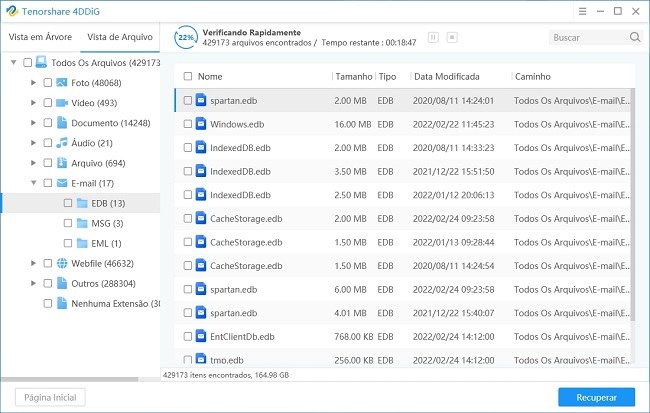Click the EML folder icon
This screenshot has width=650, height=413.
coord(82,243)
